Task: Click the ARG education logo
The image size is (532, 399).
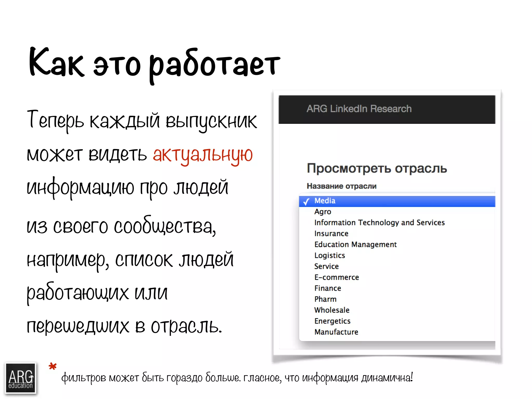Action: [21, 378]
